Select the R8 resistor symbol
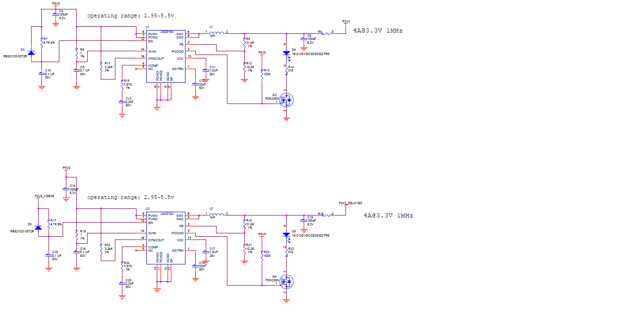Screen dimensions: 644x335 (244, 43)
